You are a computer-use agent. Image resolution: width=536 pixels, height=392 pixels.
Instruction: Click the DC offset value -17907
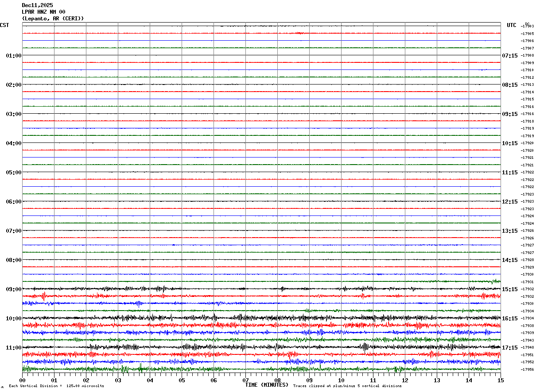point(527,48)
